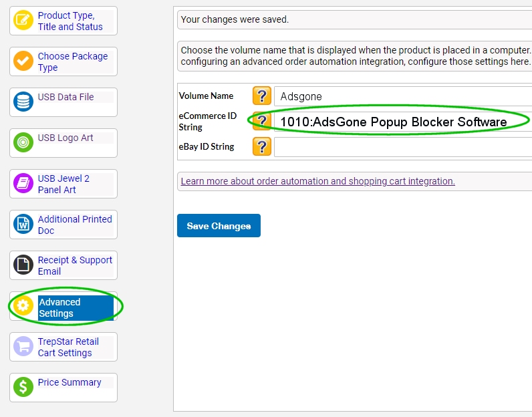Open USB Jewel 2 Panel Art

[63, 184]
